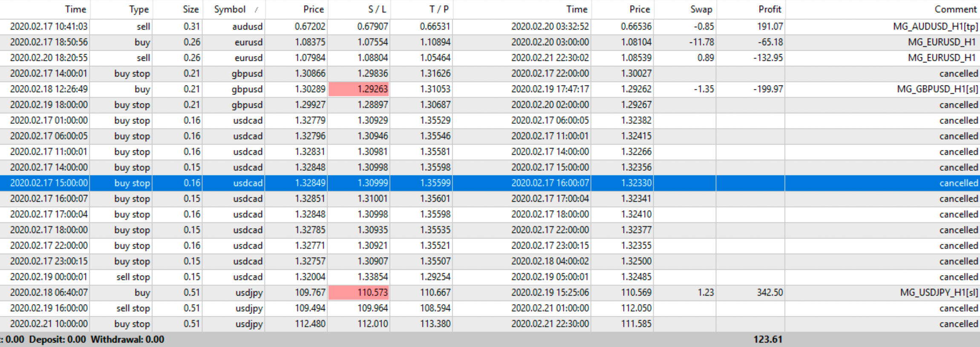
Task: Click the usdcad sell stop price 1.32004
Action: tap(310, 277)
